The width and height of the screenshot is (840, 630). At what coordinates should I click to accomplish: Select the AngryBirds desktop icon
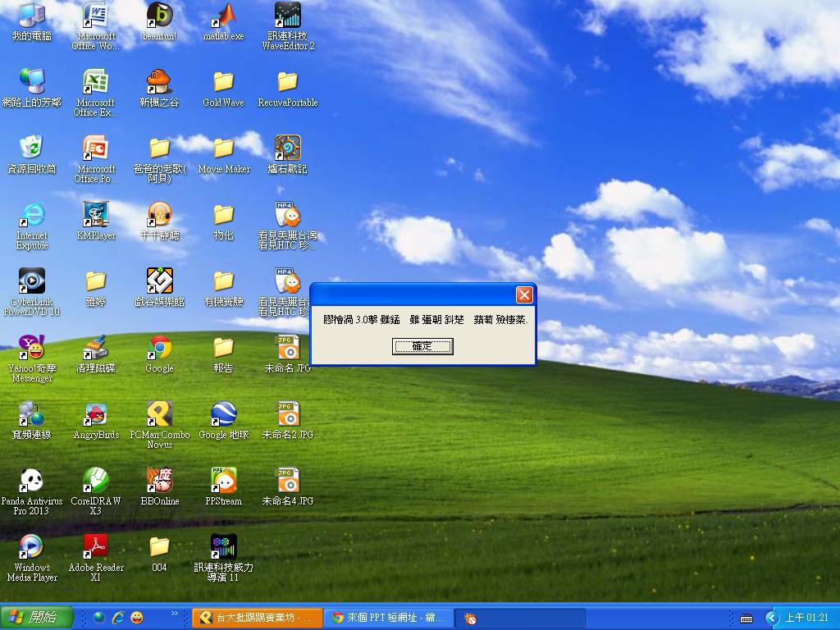(96, 414)
